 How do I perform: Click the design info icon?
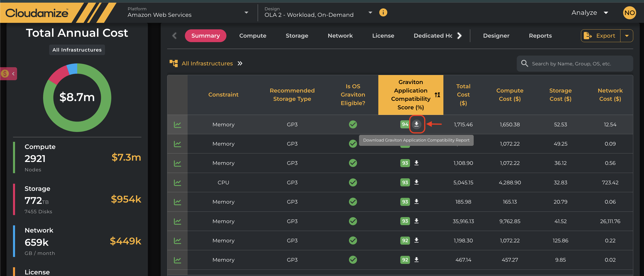pos(383,13)
